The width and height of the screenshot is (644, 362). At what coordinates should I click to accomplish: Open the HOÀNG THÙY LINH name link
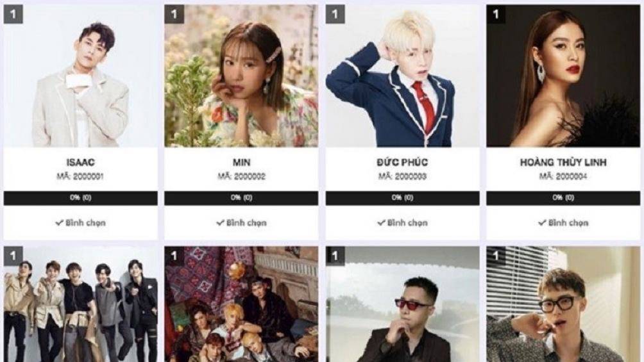point(563,162)
